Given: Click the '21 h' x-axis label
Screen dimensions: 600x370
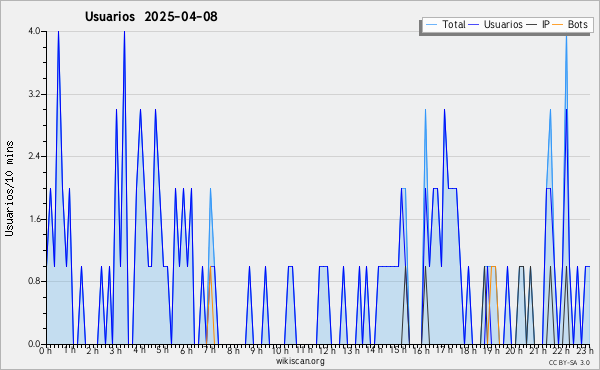Looking at the screenshot, I should click(539, 351).
